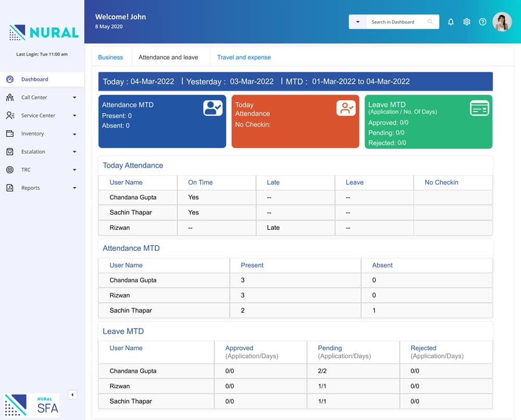The width and height of the screenshot is (521, 420).
Task: Open the settings gear icon
Action: [467, 22]
